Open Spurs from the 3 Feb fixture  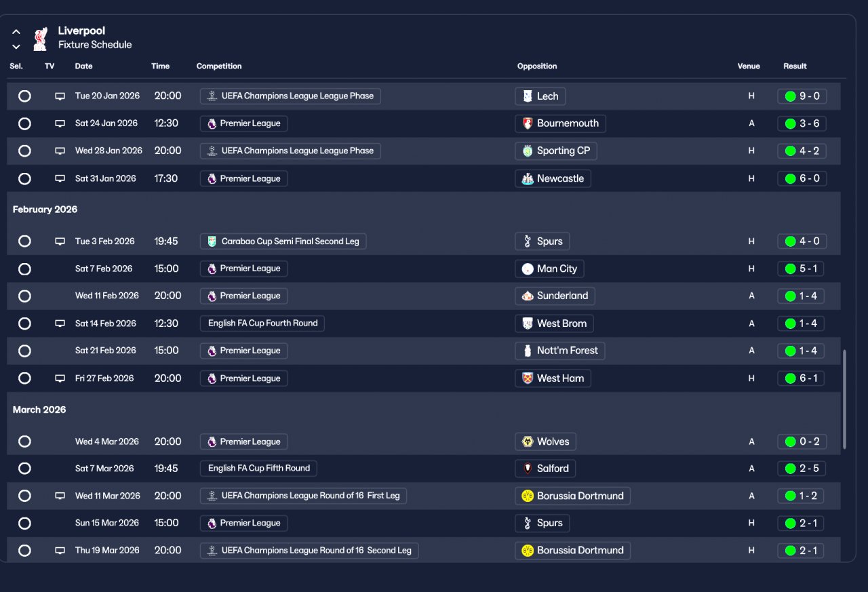(x=542, y=241)
